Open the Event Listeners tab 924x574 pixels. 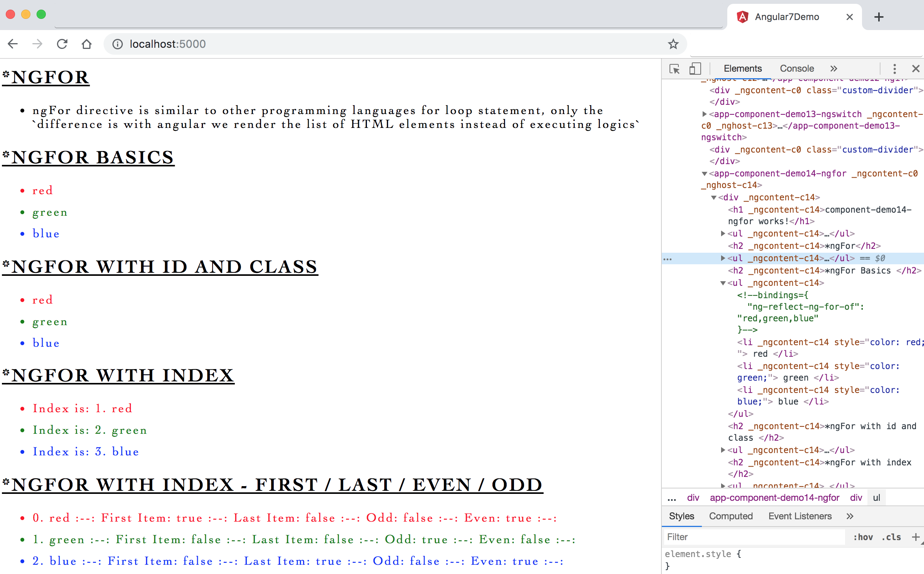(x=800, y=516)
